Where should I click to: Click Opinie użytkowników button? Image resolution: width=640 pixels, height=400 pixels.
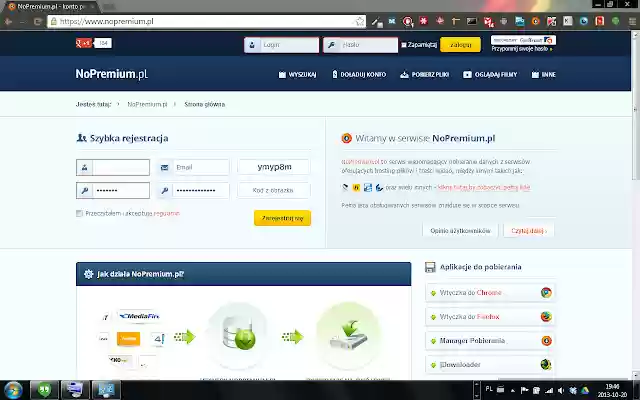pos(460,231)
